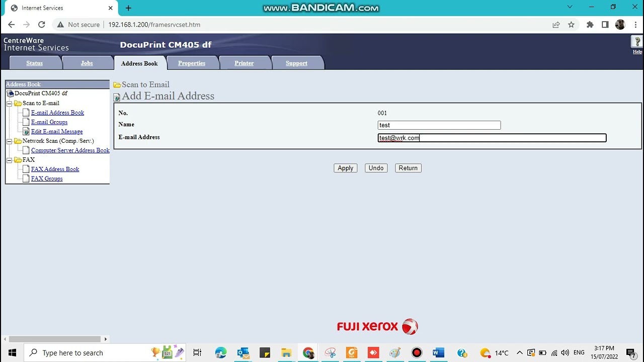Collapse the Scan to E-mail tree node
Viewport: 644px width, 362px height.
coord(9,104)
